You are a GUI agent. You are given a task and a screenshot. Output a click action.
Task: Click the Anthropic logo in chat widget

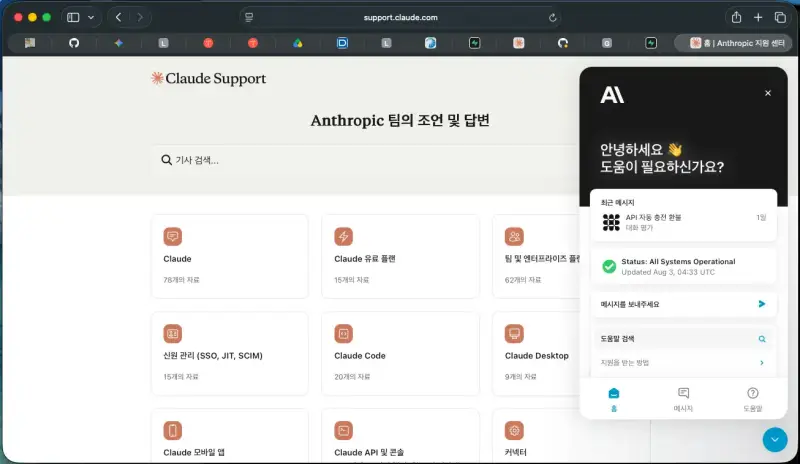coord(612,95)
